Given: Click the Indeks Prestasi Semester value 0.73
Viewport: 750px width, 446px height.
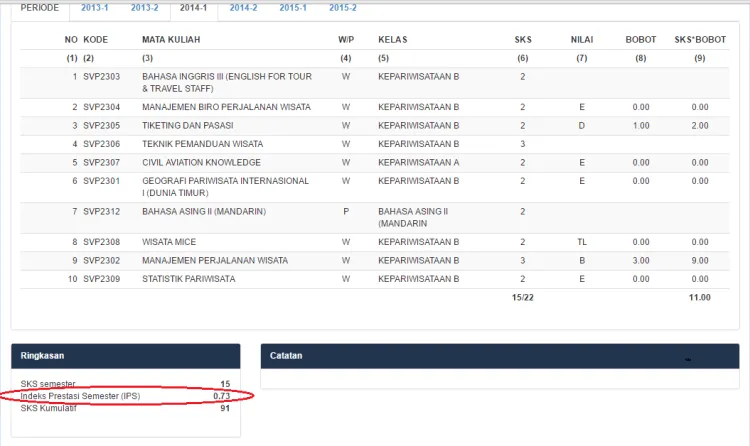Looking at the screenshot, I should [x=221, y=396].
